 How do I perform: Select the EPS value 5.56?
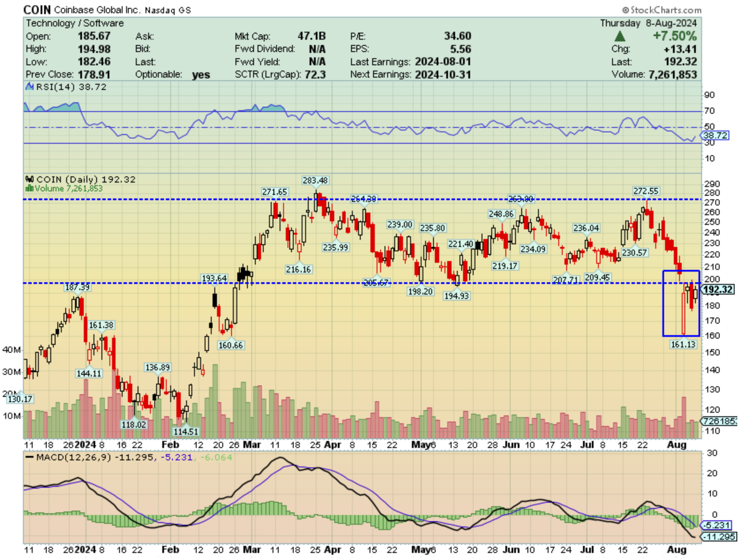461,49
